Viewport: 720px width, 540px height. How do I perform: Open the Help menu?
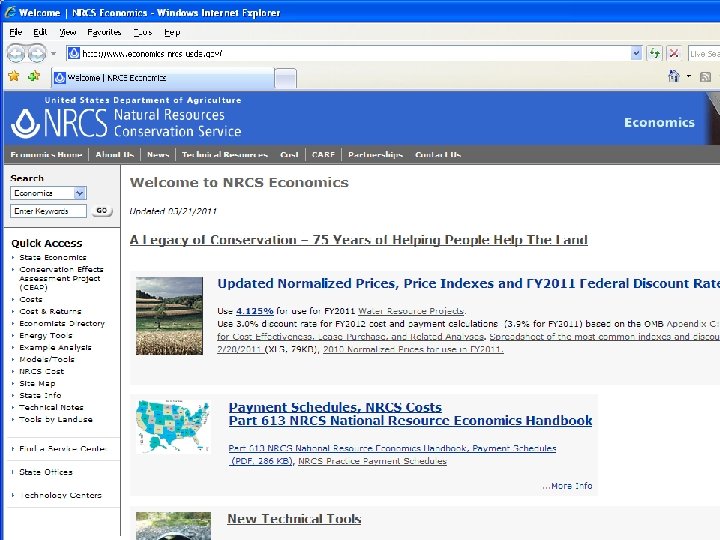[172, 32]
